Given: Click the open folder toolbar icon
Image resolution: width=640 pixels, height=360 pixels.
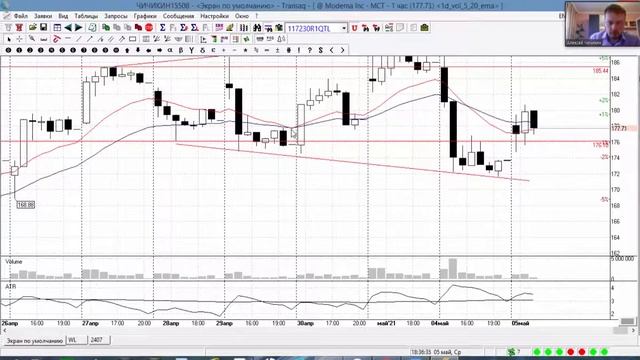Looking at the screenshot, I should [x=32, y=28].
